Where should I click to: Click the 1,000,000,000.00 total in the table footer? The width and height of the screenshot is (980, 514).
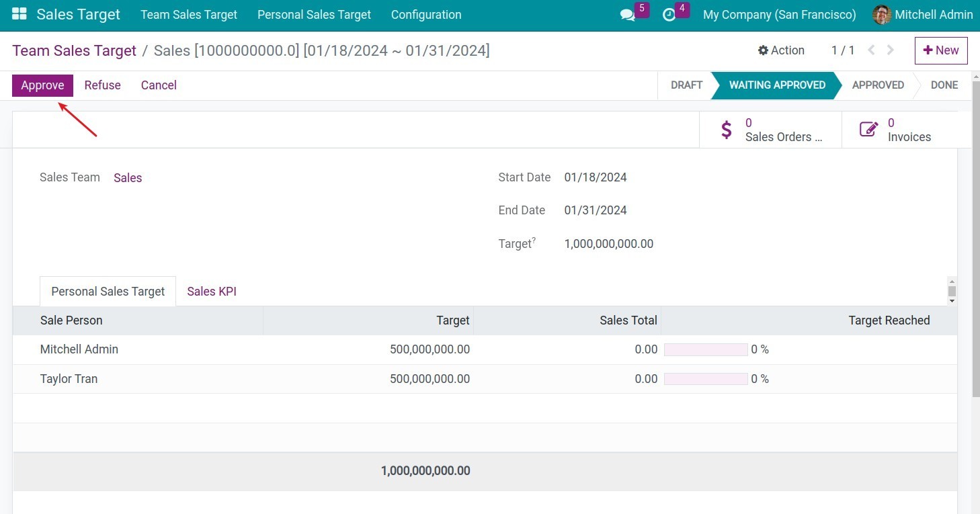[425, 471]
